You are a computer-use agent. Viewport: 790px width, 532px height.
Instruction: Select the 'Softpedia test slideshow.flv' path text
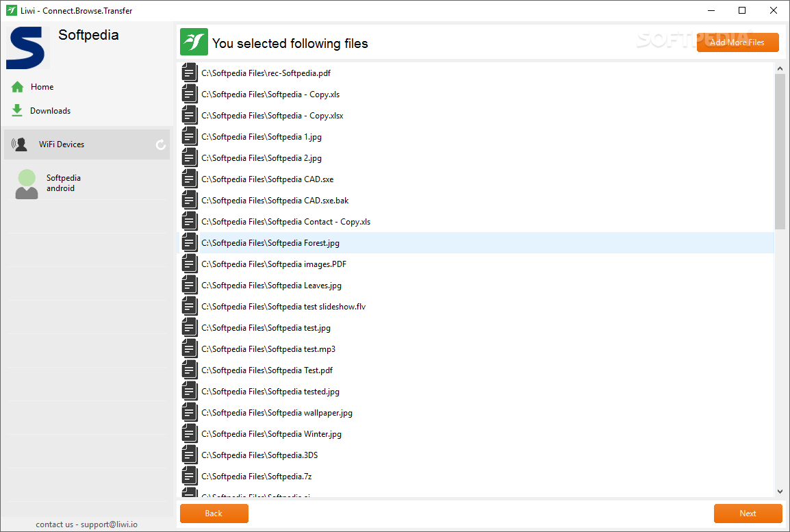pos(283,306)
